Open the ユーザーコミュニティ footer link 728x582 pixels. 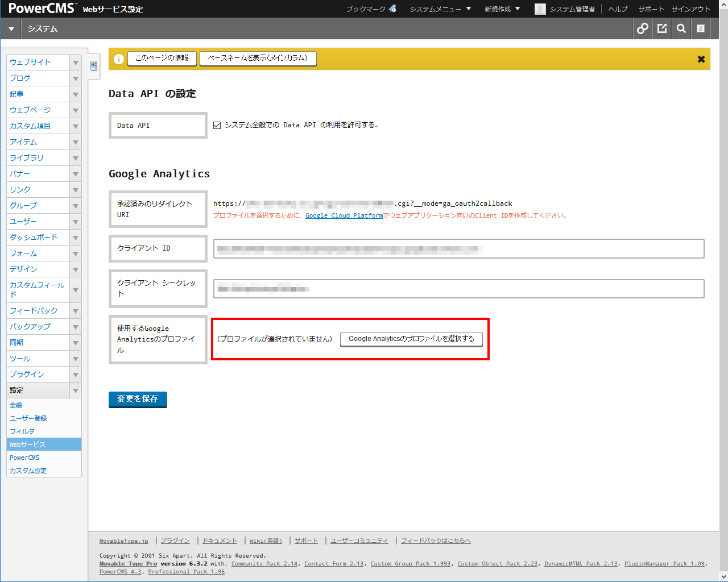click(x=359, y=541)
